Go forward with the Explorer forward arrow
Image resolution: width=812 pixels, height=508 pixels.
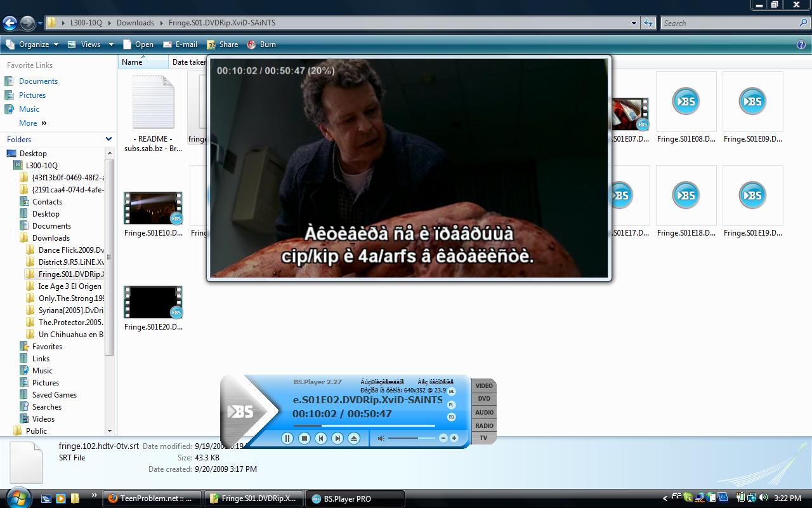[27, 23]
